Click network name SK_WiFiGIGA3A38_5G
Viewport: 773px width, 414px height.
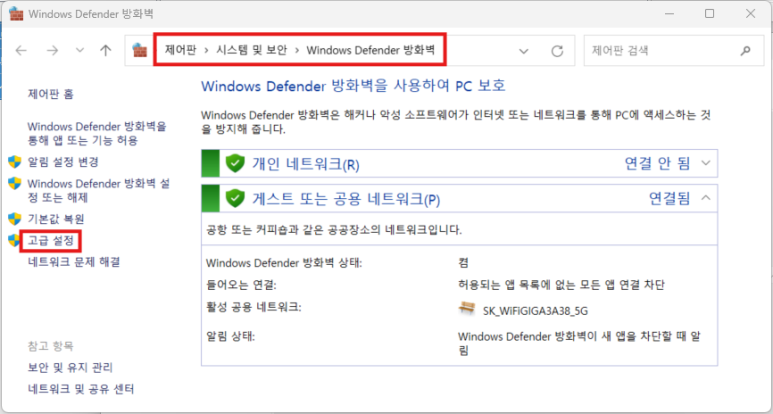(536, 311)
